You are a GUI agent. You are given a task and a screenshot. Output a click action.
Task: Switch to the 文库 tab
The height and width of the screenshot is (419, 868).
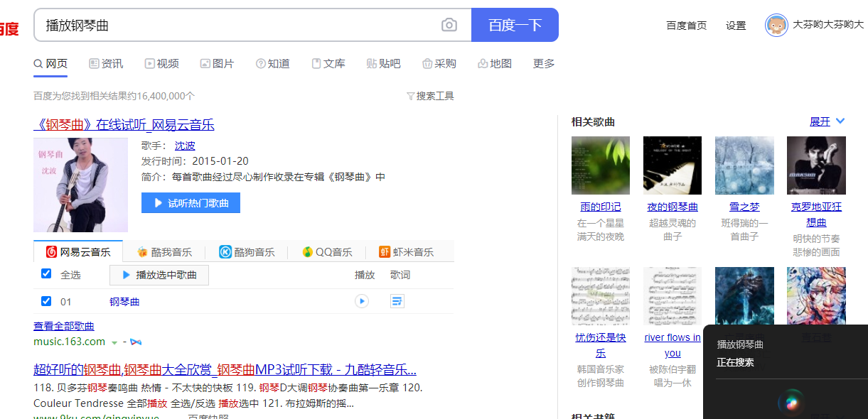(x=328, y=64)
